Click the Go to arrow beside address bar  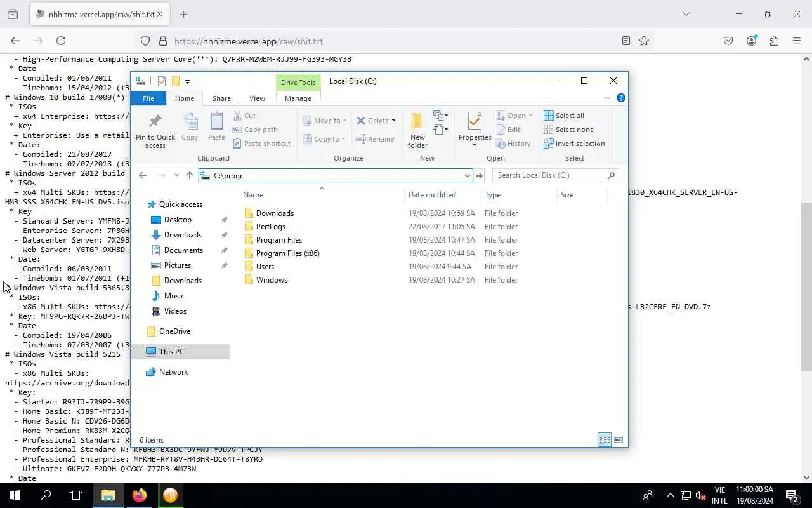(480, 175)
